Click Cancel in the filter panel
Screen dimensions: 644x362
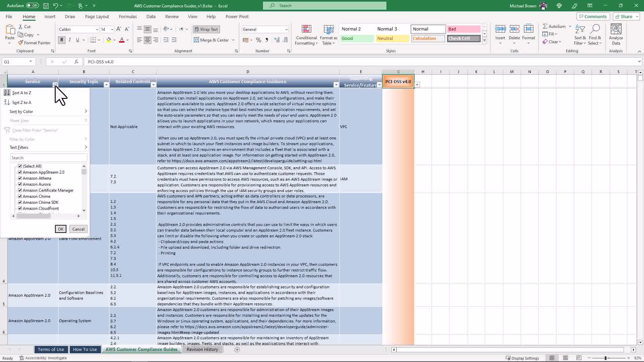tap(78, 229)
